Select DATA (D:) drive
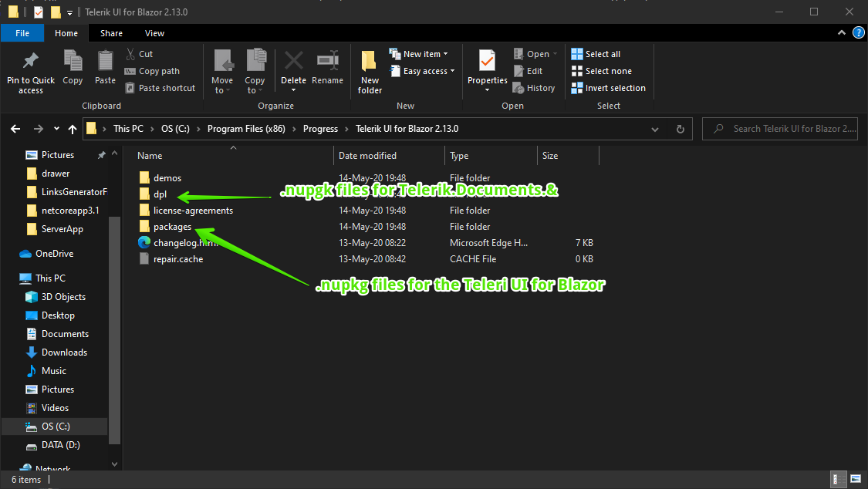 [x=60, y=445]
